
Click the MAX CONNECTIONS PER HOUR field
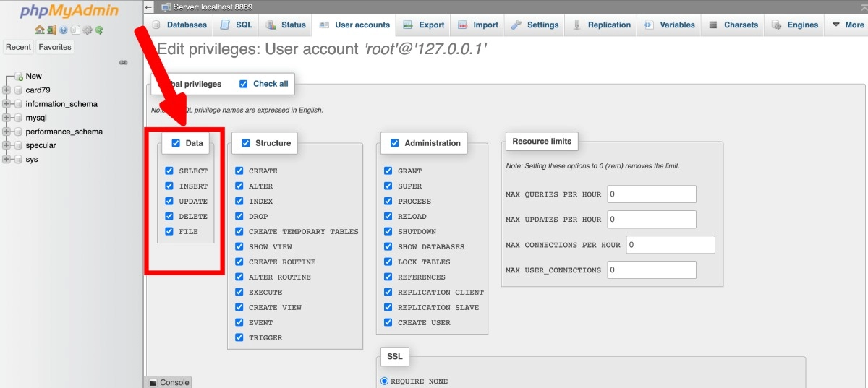pyautogui.click(x=671, y=245)
